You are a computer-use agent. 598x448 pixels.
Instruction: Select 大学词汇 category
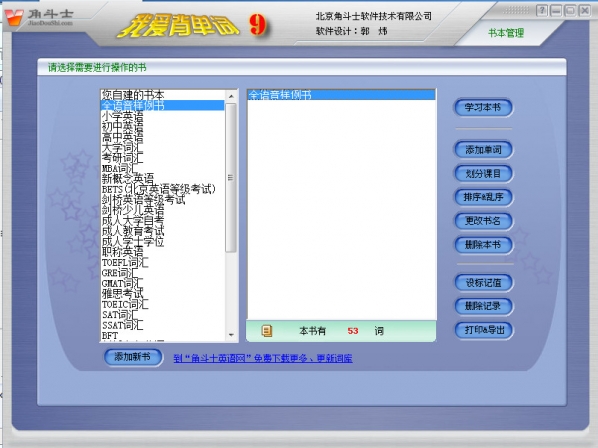162,147
